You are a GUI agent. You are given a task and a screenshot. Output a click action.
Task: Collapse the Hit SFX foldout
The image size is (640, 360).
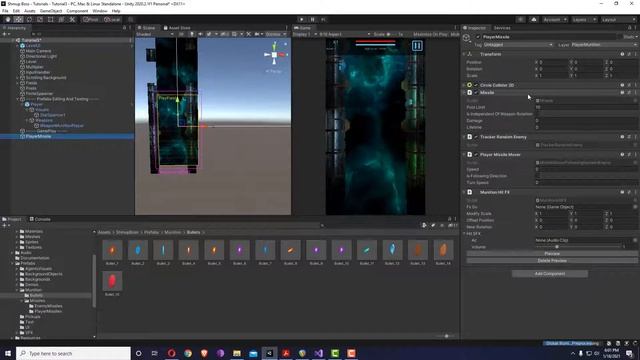tap(464, 234)
